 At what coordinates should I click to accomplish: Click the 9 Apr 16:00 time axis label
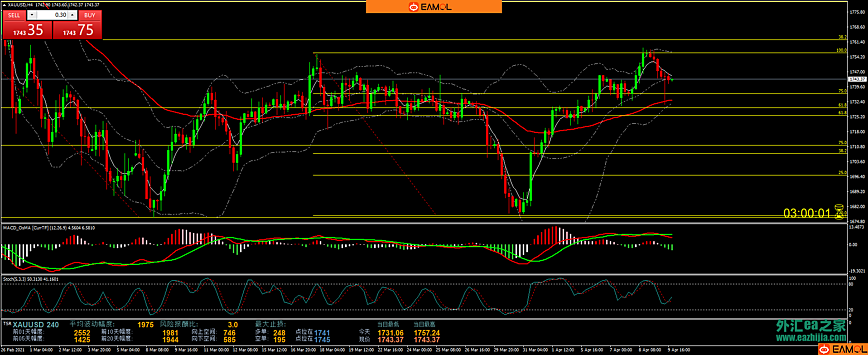(x=679, y=350)
